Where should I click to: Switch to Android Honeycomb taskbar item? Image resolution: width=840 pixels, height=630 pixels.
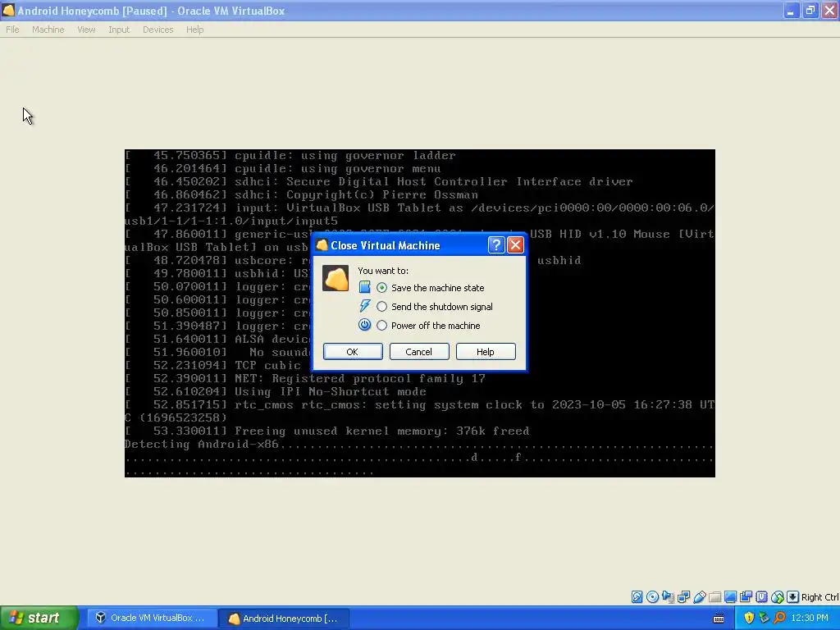click(285, 619)
